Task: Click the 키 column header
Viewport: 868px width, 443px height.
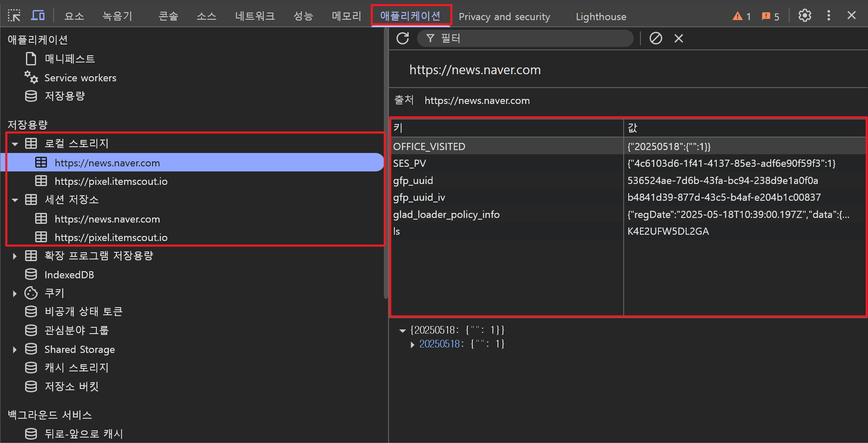Action: pos(507,128)
